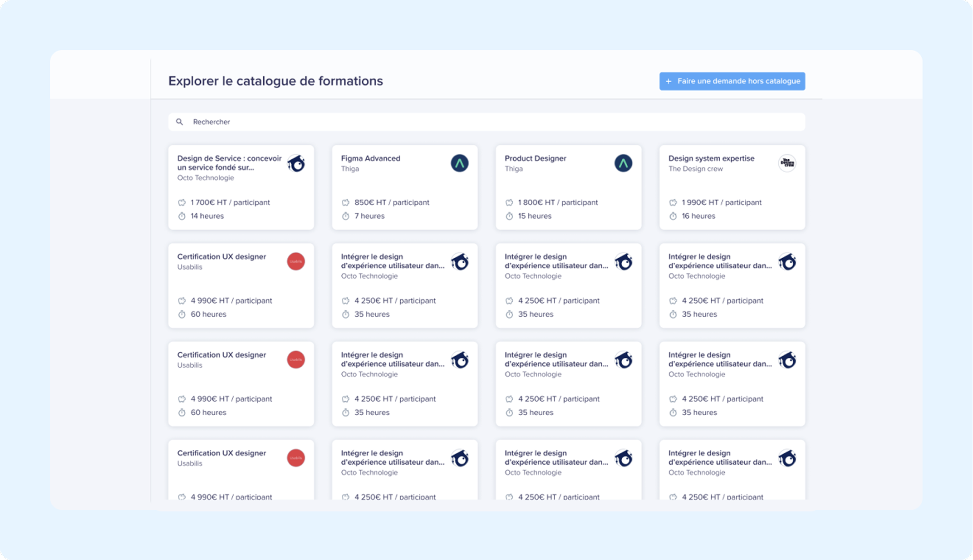Click stopwatch icon beside 7 heures
The width and height of the screenshot is (973, 560).
point(346,216)
